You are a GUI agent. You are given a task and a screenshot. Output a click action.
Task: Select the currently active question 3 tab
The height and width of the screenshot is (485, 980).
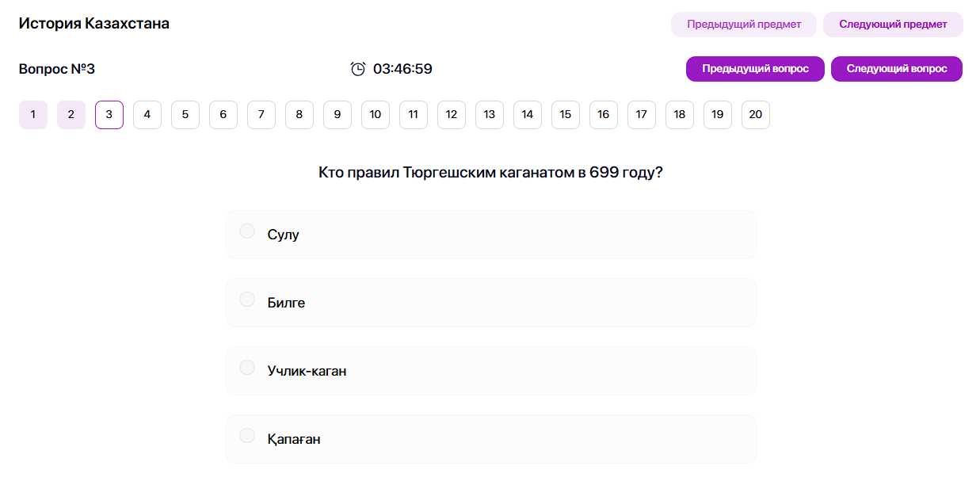point(109,114)
